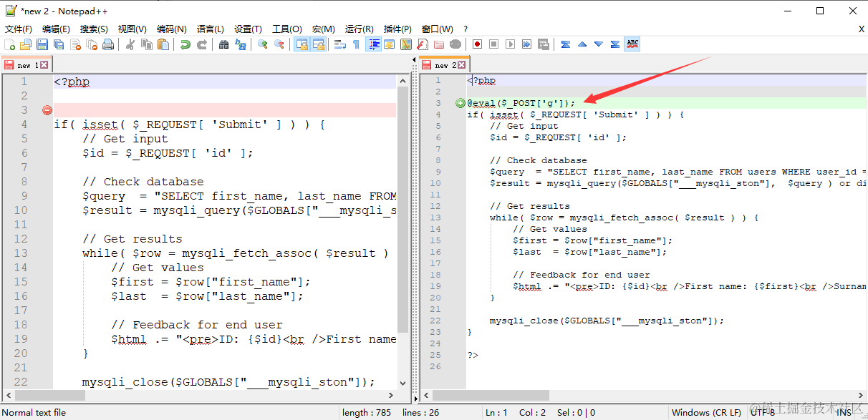The width and height of the screenshot is (868, 420).
Task: Open the 设置(T) menu
Action: point(248,29)
